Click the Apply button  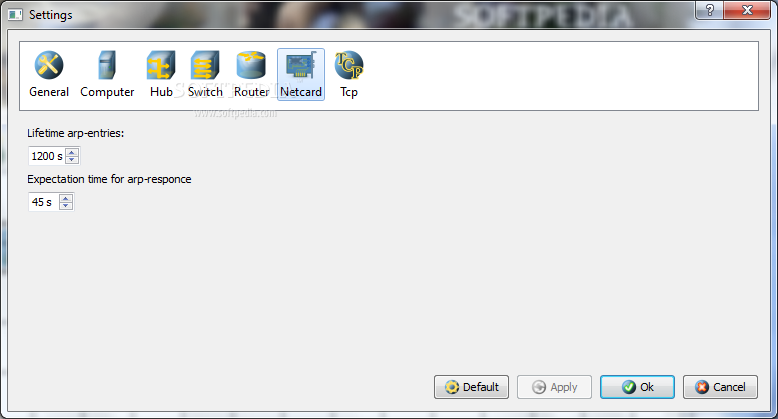[554, 387]
